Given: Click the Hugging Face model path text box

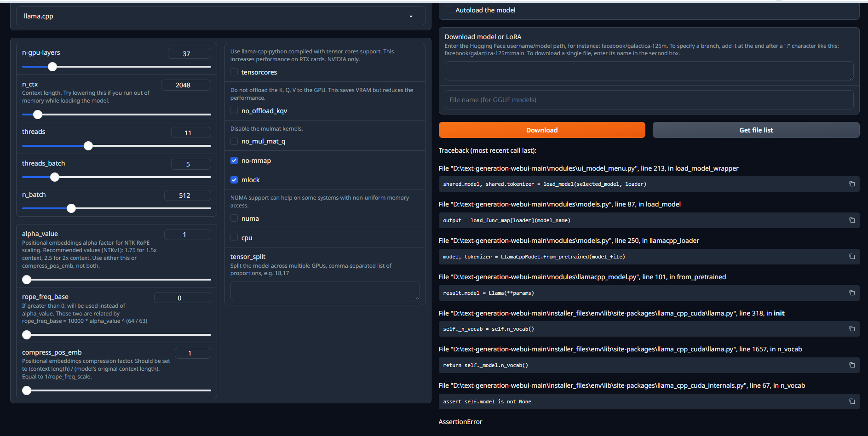Looking at the screenshot, I should [649, 71].
